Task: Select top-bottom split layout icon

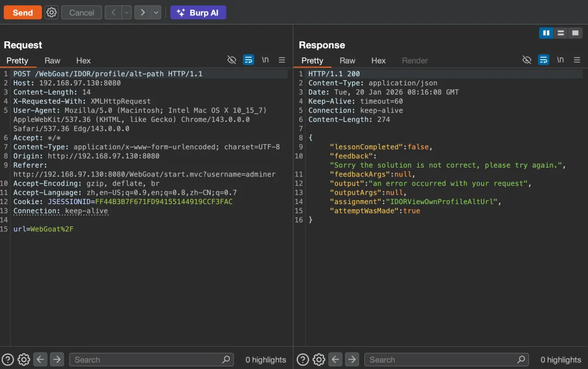Action: (561, 33)
